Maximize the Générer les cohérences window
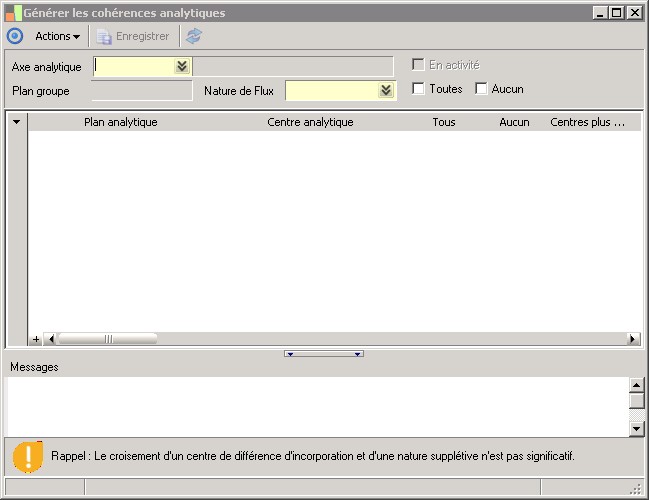 coord(616,13)
